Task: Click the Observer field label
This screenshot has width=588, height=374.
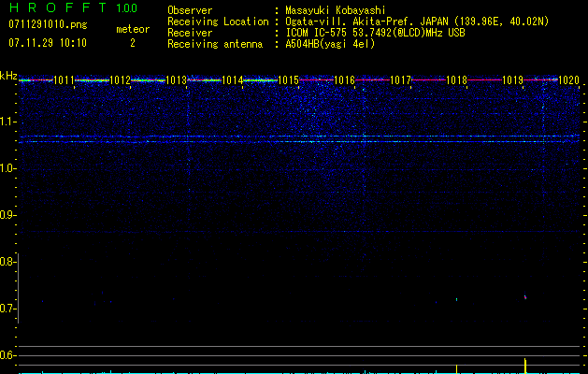Action: click(190, 10)
